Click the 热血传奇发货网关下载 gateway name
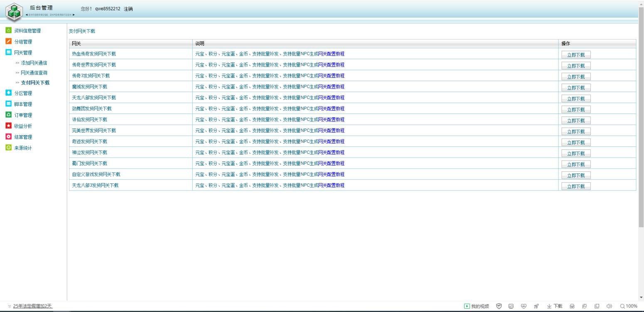Image resolution: width=644 pixels, height=312 pixels. [94, 54]
